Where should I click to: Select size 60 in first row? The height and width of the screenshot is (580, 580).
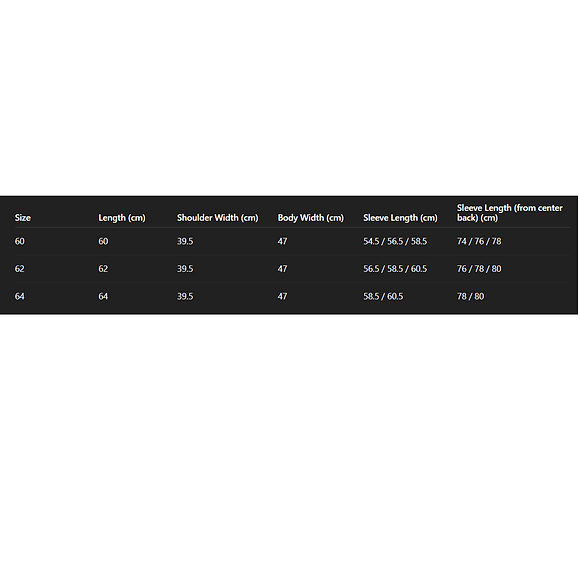(20, 242)
